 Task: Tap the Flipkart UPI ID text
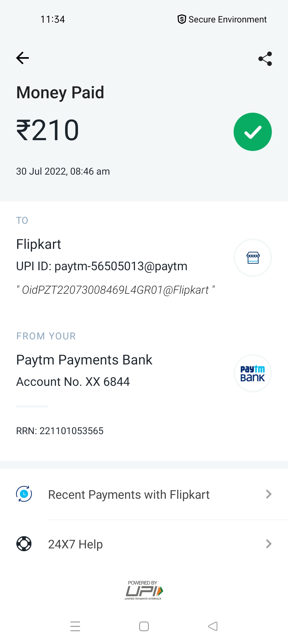point(102,266)
